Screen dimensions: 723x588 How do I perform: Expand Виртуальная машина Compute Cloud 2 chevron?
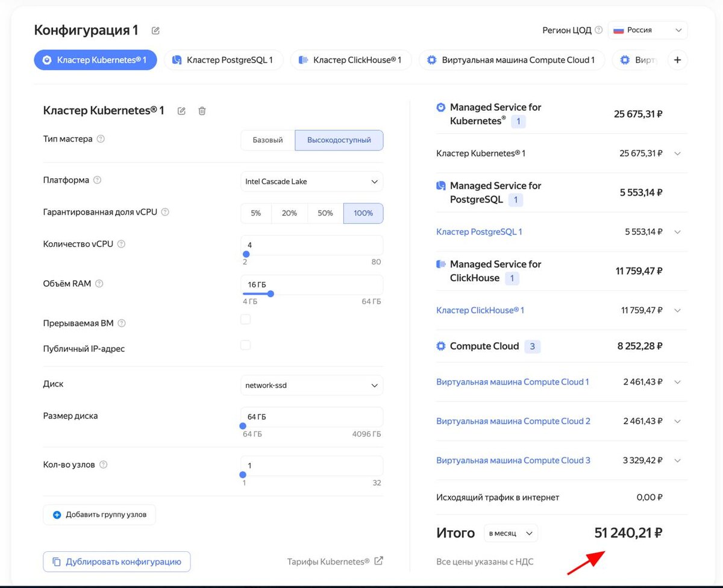677,421
